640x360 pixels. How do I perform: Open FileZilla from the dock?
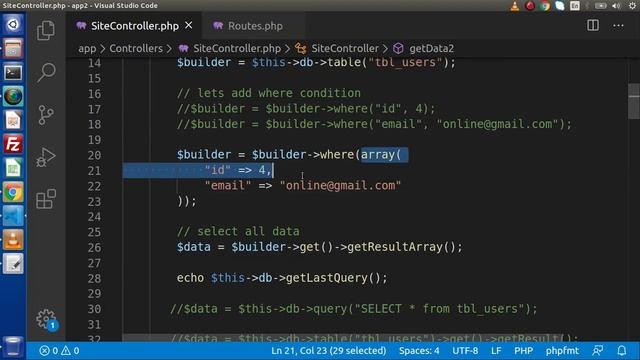tap(13, 144)
